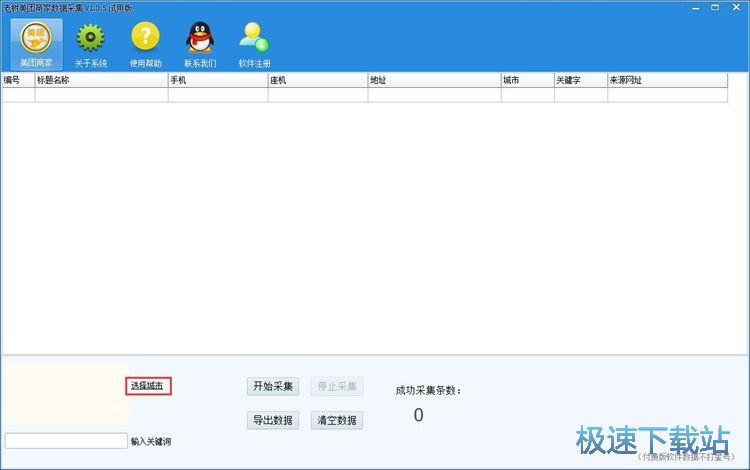Click the 停止采集 button
750x470 pixels.
tap(337, 386)
